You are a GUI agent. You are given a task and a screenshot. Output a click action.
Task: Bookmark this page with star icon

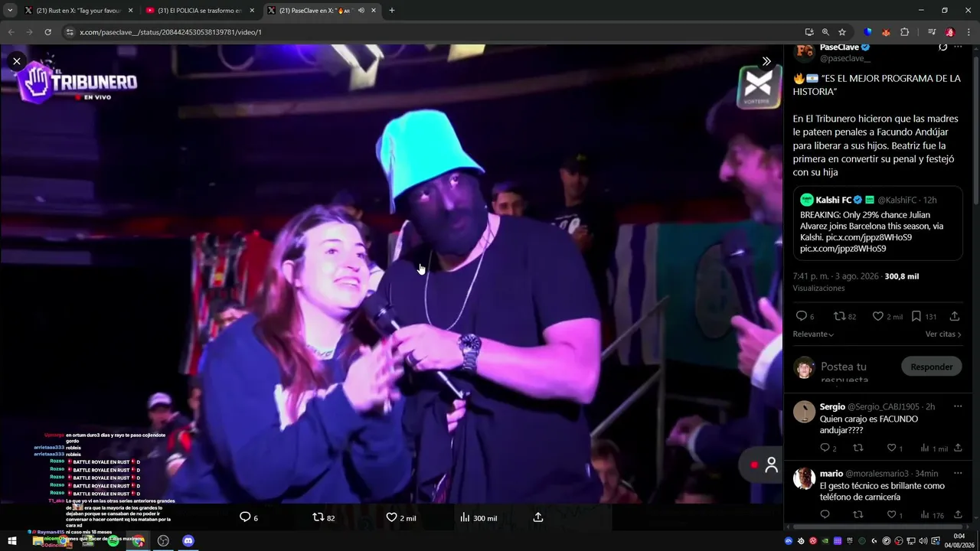pyautogui.click(x=842, y=32)
